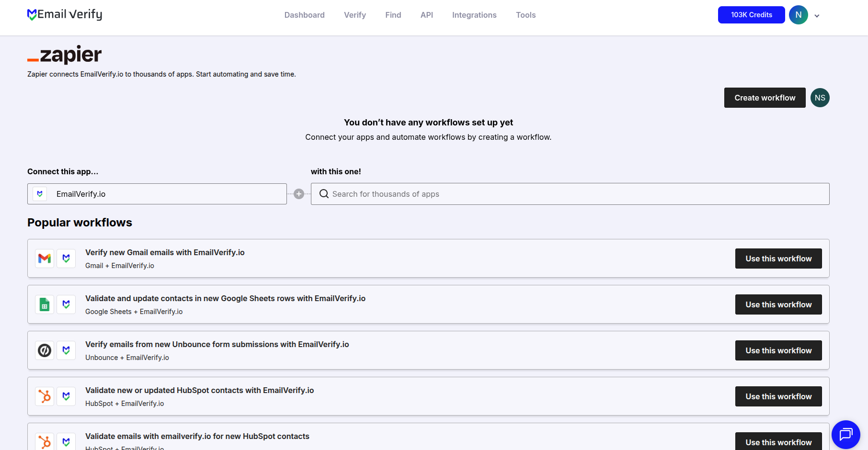Open Verify new Gmail emails workflow title
The height and width of the screenshot is (450, 868).
(165, 252)
